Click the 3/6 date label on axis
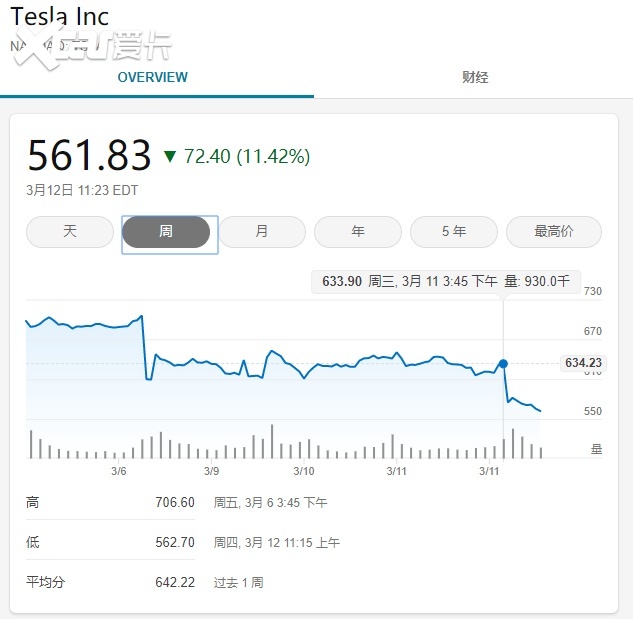The image size is (633, 619). [x=119, y=470]
